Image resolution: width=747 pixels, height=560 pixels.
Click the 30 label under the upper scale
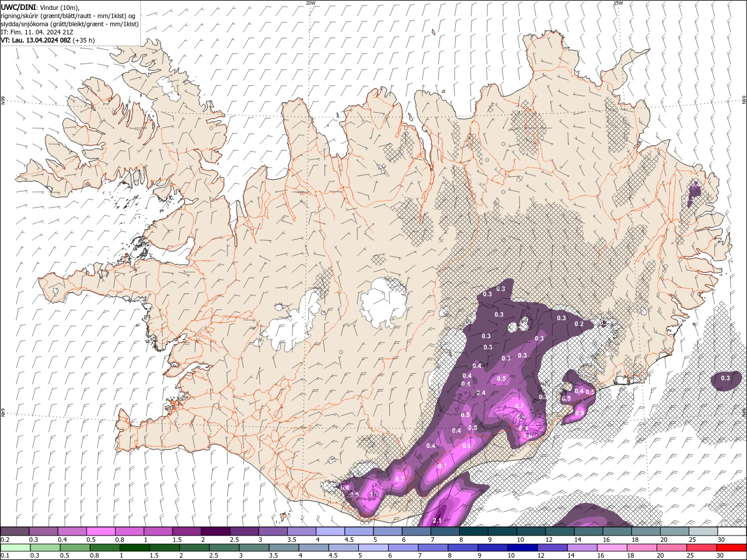tap(721, 540)
